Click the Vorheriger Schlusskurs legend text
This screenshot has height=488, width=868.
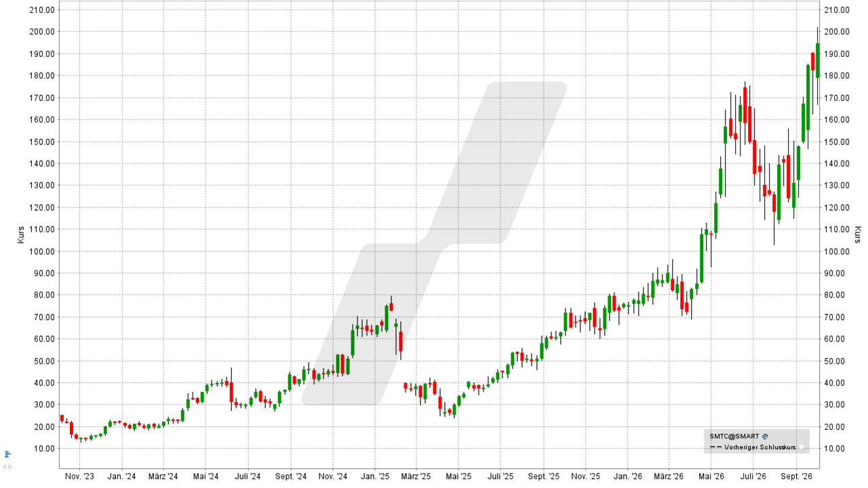(x=759, y=447)
